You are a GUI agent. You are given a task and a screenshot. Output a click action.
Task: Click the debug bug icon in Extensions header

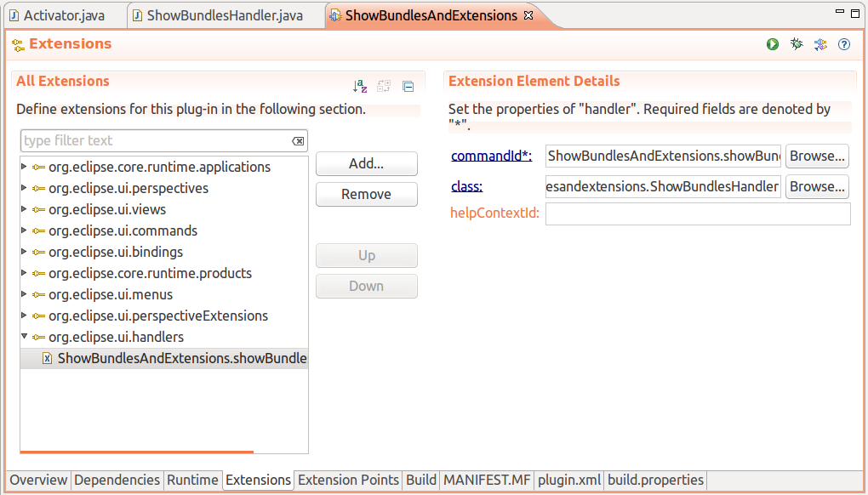(x=797, y=44)
